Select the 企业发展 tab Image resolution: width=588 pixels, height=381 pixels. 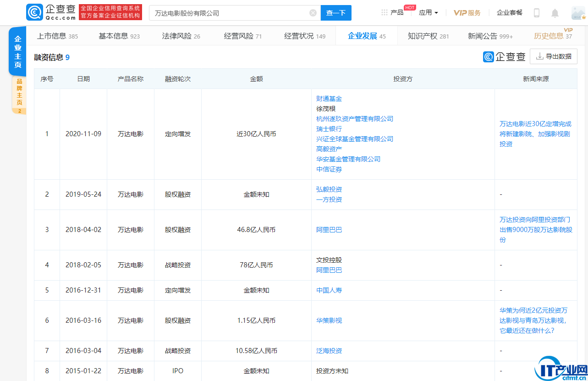[x=367, y=36]
